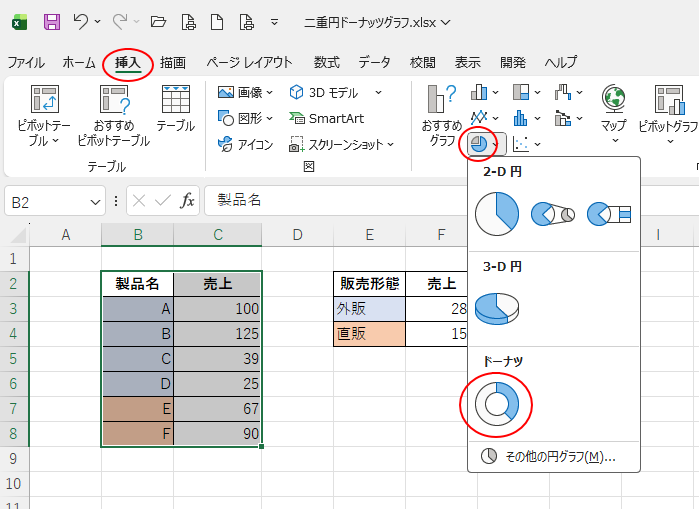Switch to the Help (ヘルプ) tab
699x509 pixels.
coord(560,62)
